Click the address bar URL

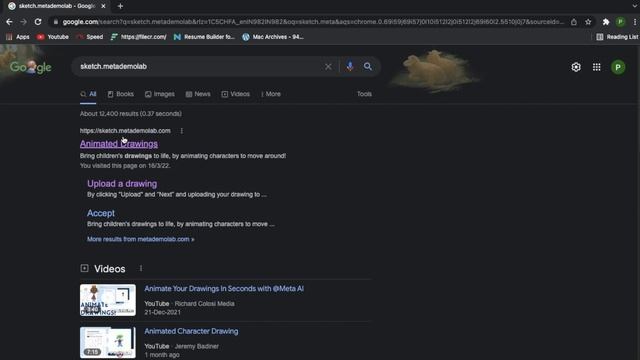point(313,22)
